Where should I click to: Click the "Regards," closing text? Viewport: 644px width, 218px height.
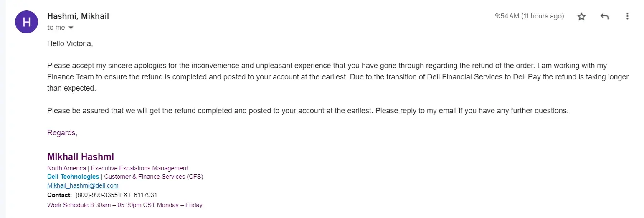click(x=62, y=133)
